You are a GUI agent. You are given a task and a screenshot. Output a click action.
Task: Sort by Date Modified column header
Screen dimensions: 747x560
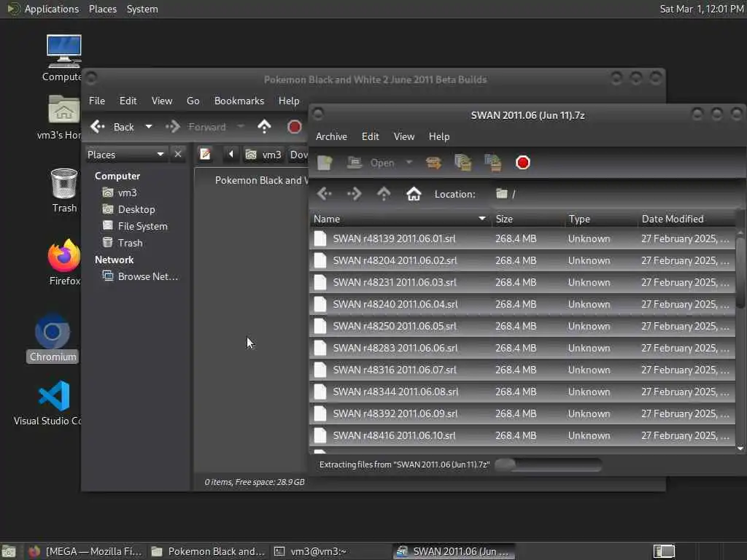[x=686, y=219]
